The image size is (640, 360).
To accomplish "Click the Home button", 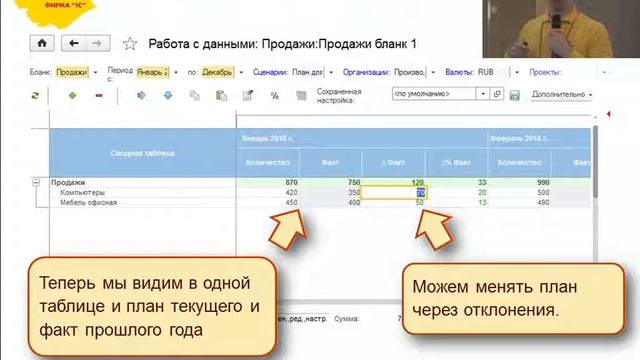I will [42, 43].
